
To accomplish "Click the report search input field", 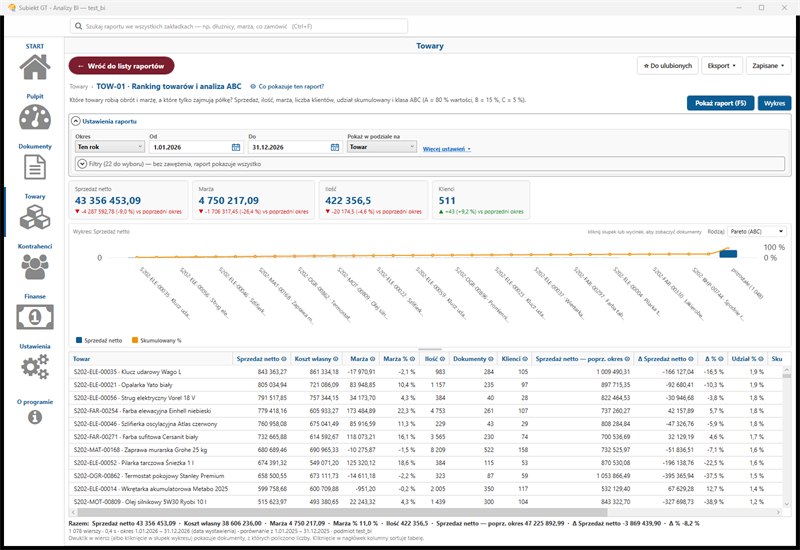I will [x=239, y=26].
